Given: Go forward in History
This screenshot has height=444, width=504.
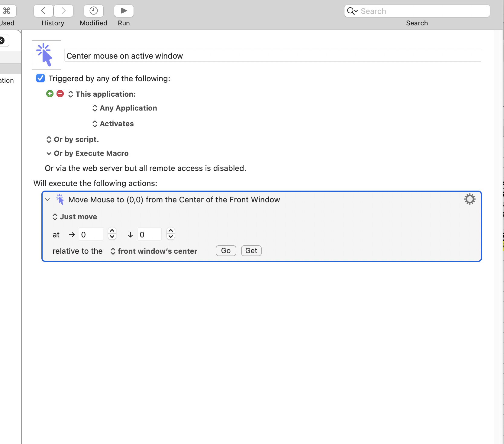Looking at the screenshot, I should [x=63, y=11].
